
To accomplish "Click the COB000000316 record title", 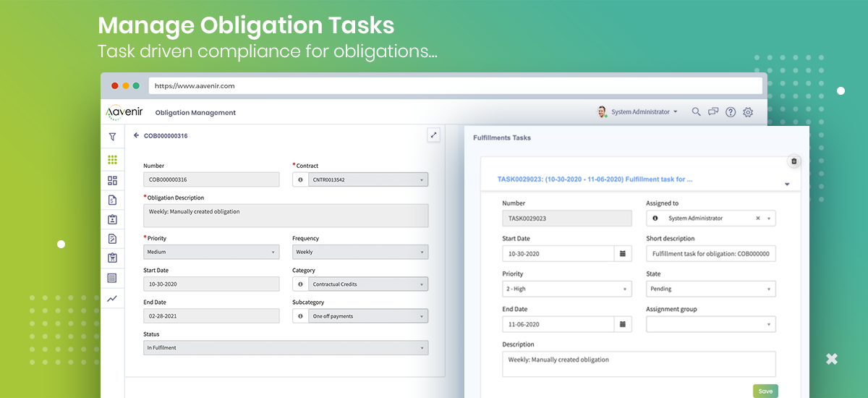I will tap(166, 135).
